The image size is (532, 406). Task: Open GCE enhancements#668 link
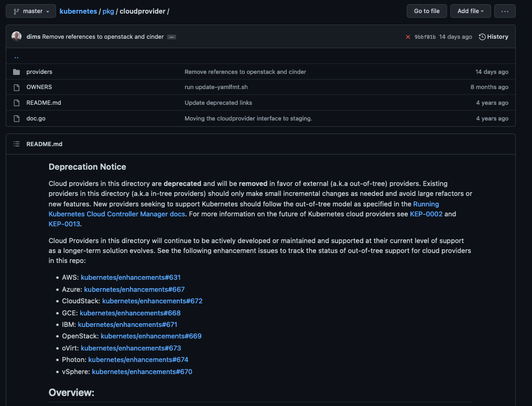coord(131,313)
